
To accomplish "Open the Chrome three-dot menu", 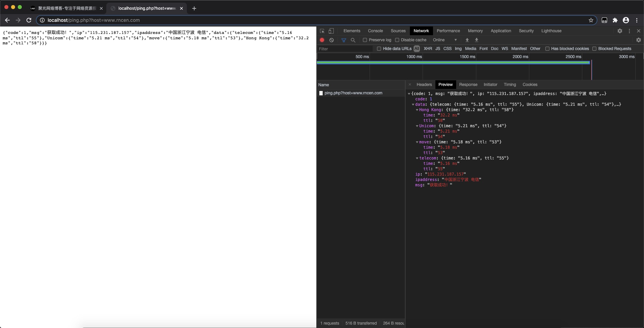I will point(637,20).
